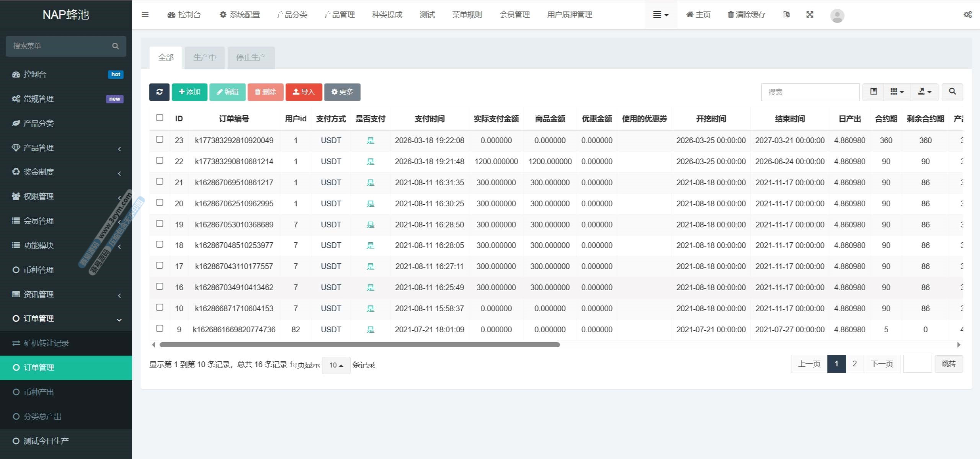This screenshot has height=459, width=980.
Task: Click the refresh table icon button
Action: point(159,92)
